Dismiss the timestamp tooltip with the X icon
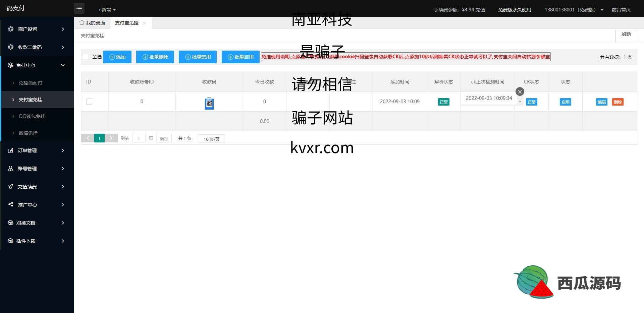The width and height of the screenshot is (644, 313). [x=520, y=91]
